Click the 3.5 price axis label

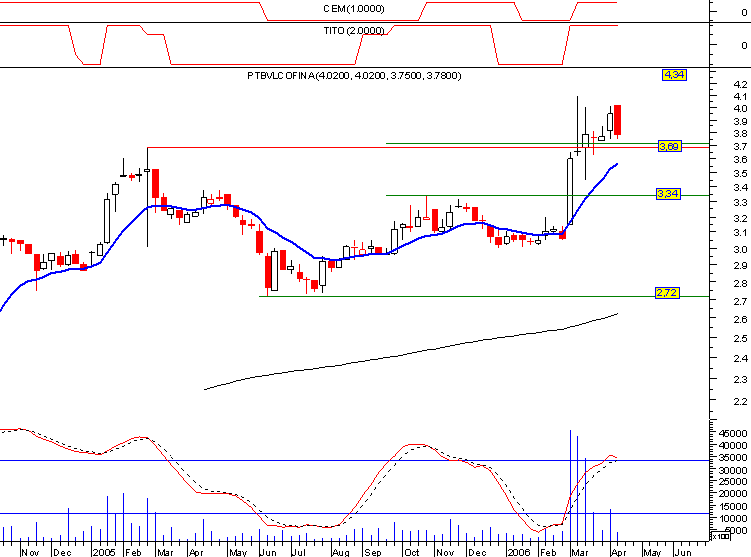coord(740,173)
